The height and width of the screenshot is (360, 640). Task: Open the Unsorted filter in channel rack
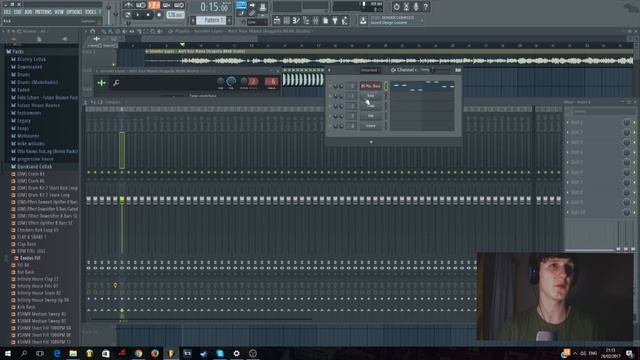click(370, 70)
